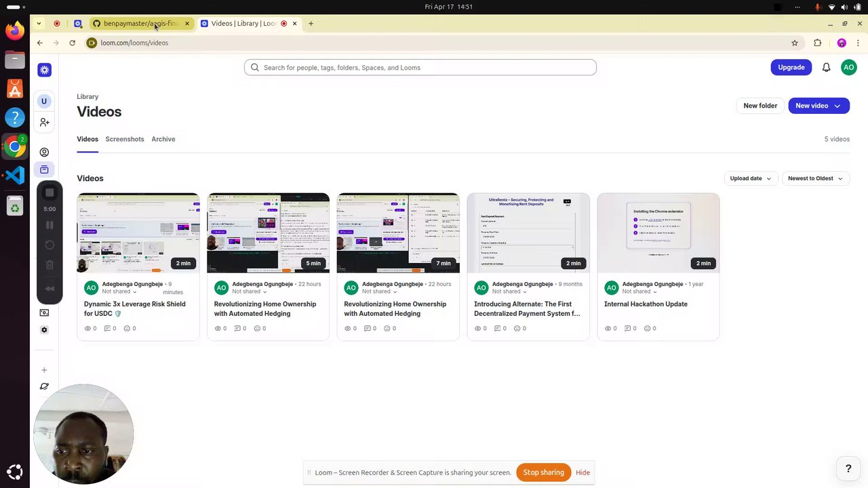The image size is (868, 488).
Task: Open the U workspace avatar in sidebar
Action: point(44,101)
